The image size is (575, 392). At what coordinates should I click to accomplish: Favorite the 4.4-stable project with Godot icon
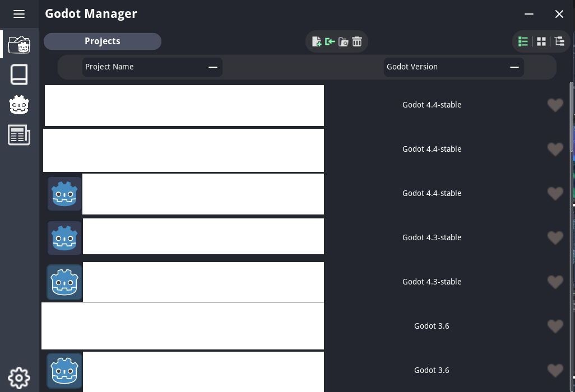click(x=555, y=193)
